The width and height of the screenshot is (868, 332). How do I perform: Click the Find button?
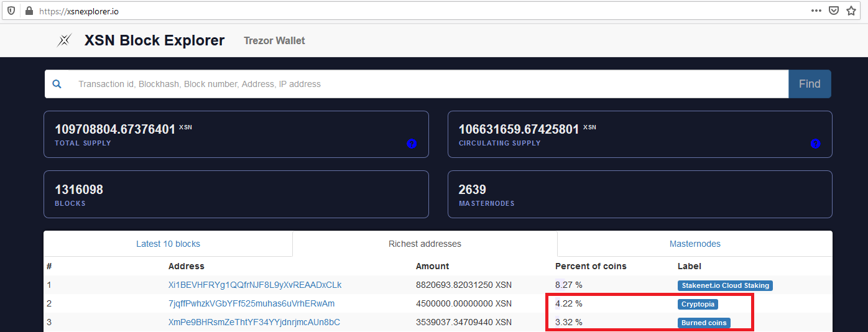(810, 84)
